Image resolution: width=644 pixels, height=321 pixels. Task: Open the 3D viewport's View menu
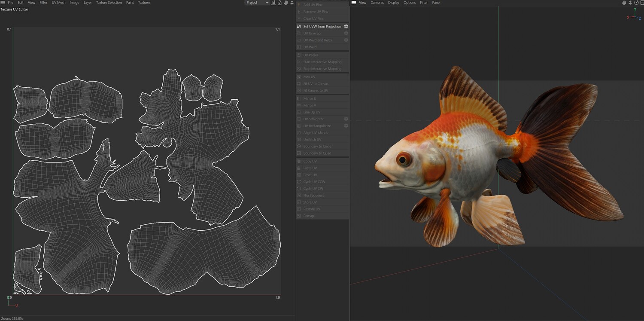[x=363, y=3]
